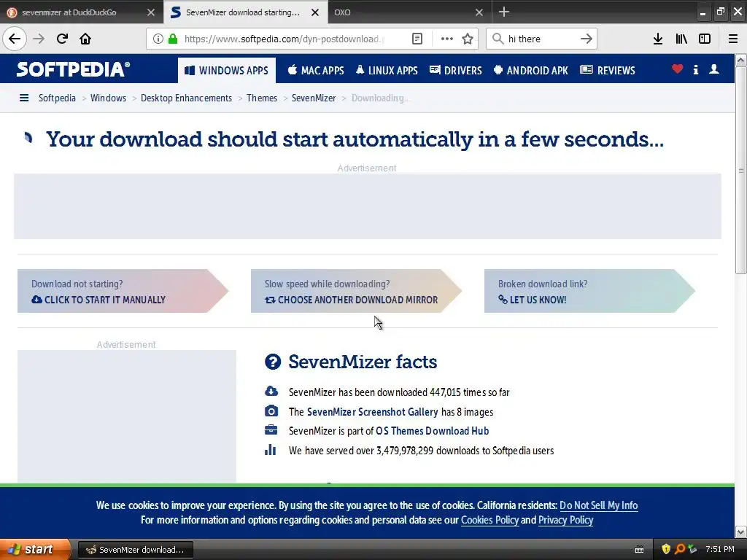Viewport: 747px width, 560px height.
Task: Click the Softpedia logo
Action: (73, 69)
